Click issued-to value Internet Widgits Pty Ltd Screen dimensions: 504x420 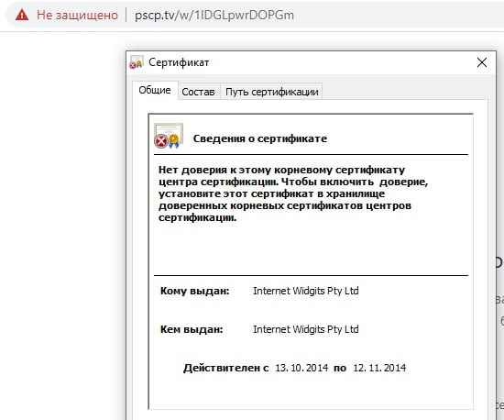point(306,291)
